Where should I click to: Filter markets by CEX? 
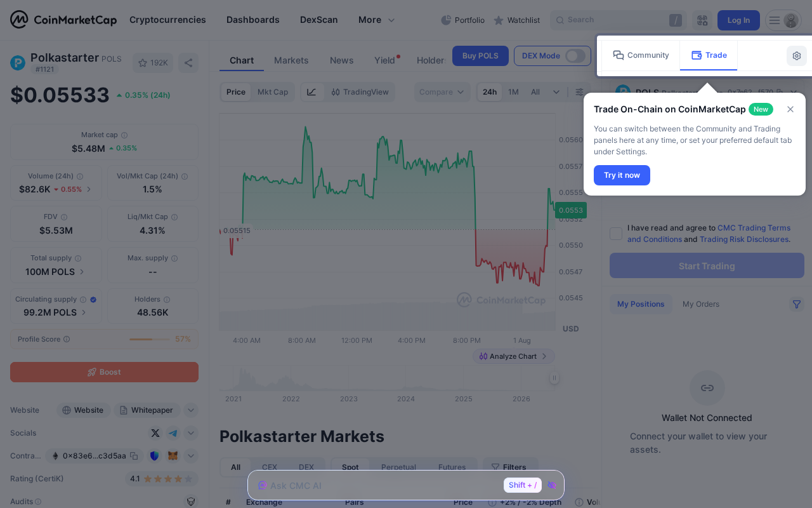(x=270, y=467)
